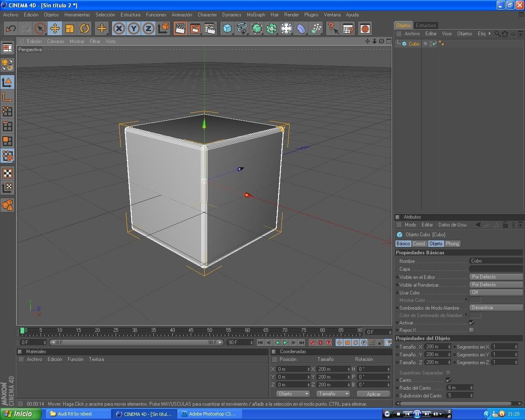Viewport: 525px width, 420px height.
Task: Toggle the green check to disable Cubo
Action: [x=435, y=43]
